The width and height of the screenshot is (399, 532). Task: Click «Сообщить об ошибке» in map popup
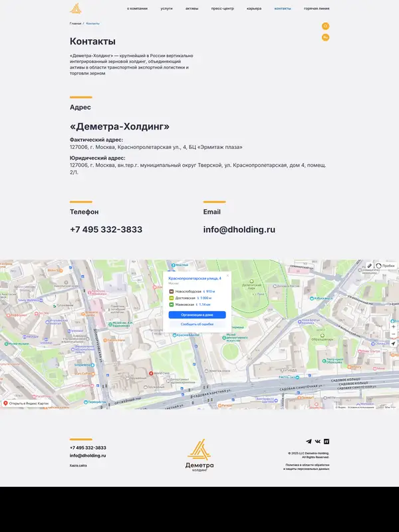click(x=197, y=324)
